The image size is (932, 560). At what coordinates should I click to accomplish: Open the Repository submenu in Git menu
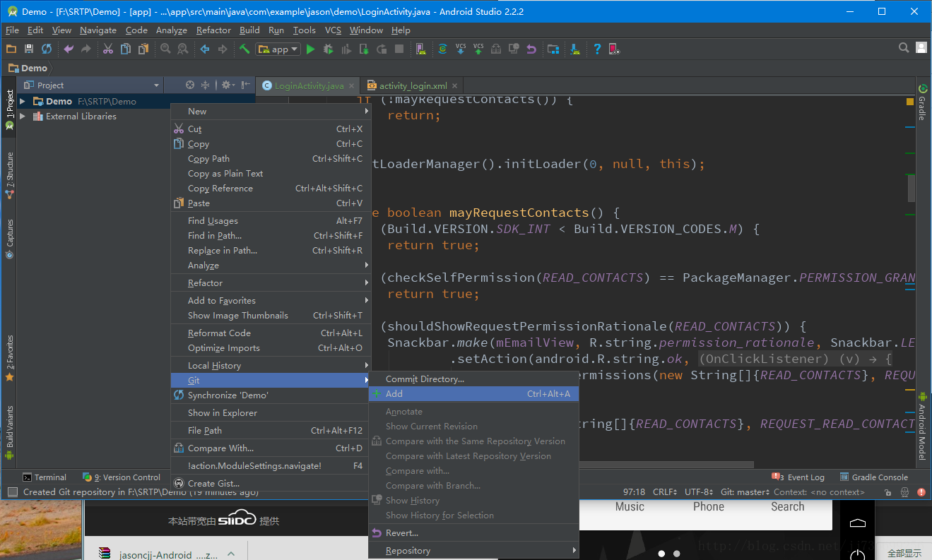(473, 550)
